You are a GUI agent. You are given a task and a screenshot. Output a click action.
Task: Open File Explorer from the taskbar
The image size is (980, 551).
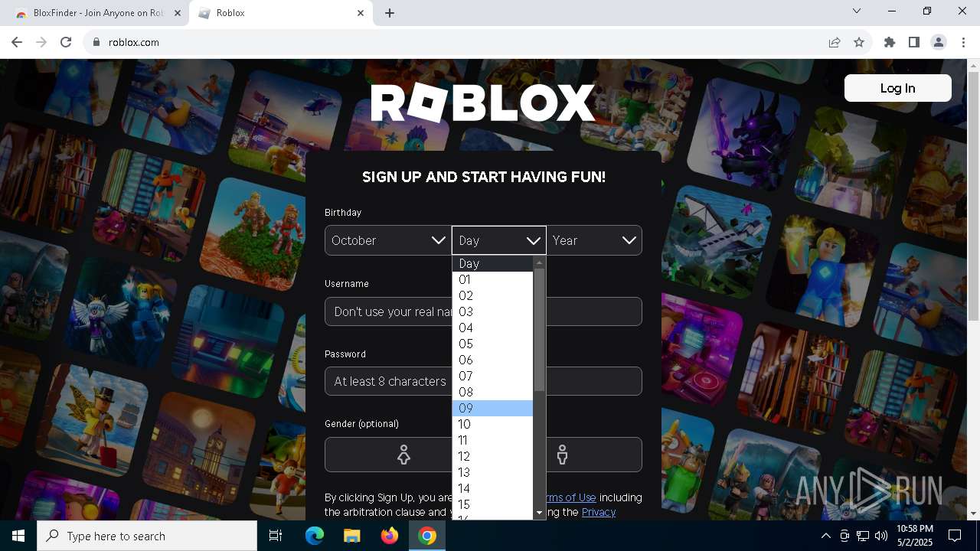(x=351, y=536)
